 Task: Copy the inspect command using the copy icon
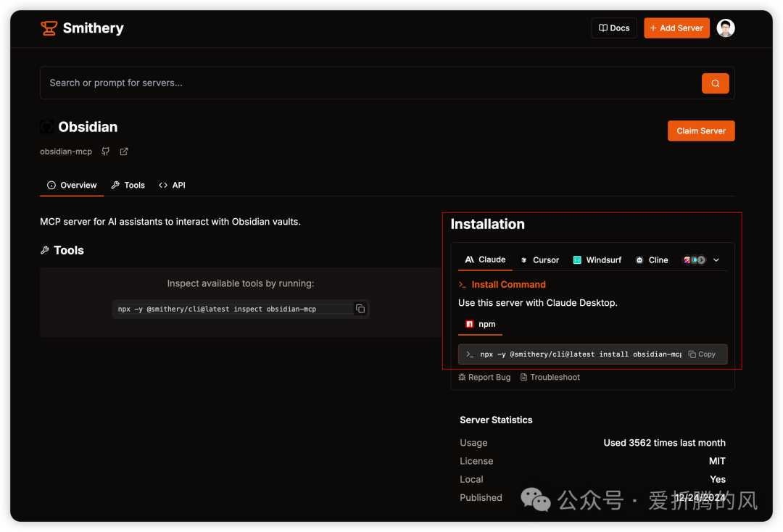(360, 309)
